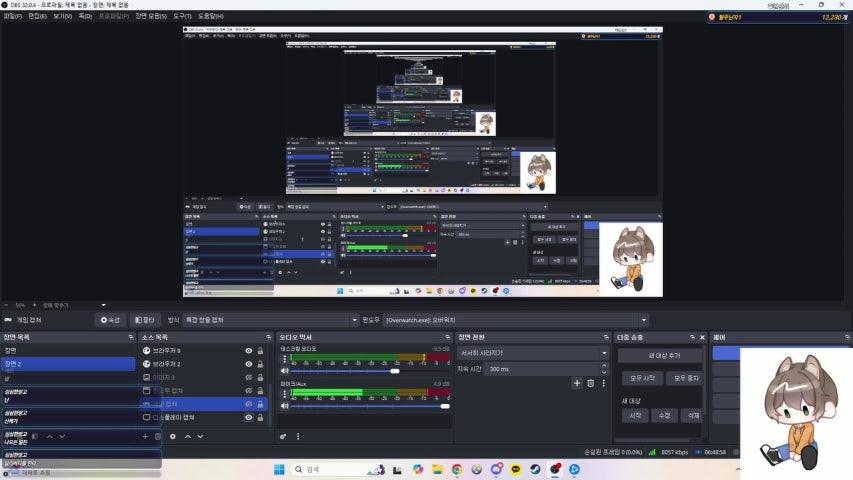Screen dimensions: 853x480
Task: Mute the 마이크/Aux speaker icon
Action: (284, 405)
